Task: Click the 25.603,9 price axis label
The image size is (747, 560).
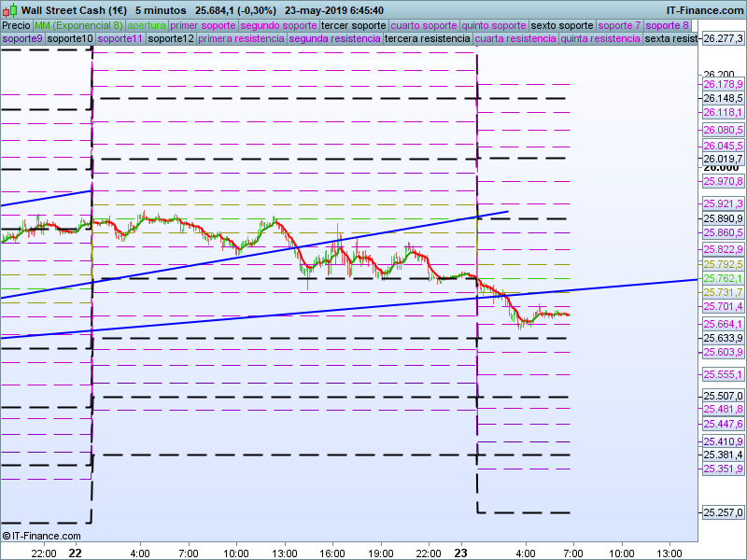Action: (723, 352)
